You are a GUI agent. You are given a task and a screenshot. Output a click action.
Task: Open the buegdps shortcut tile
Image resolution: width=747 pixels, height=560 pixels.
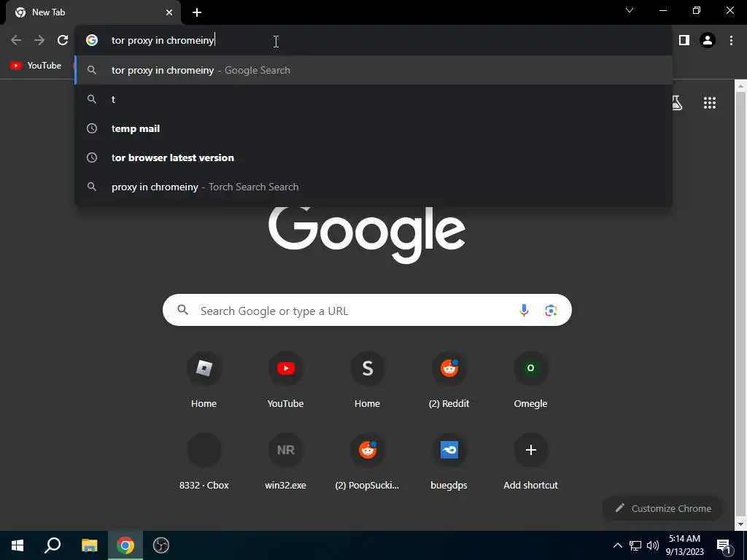click(x=449, y=462)
